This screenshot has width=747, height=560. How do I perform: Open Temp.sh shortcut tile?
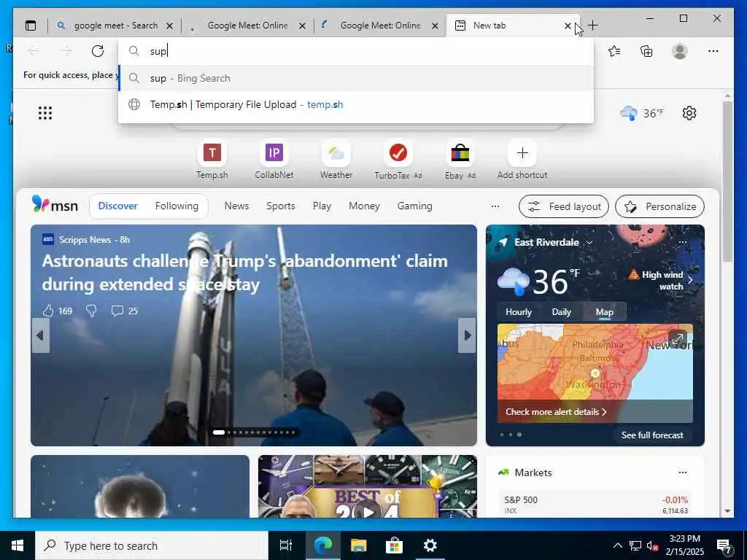212,160
